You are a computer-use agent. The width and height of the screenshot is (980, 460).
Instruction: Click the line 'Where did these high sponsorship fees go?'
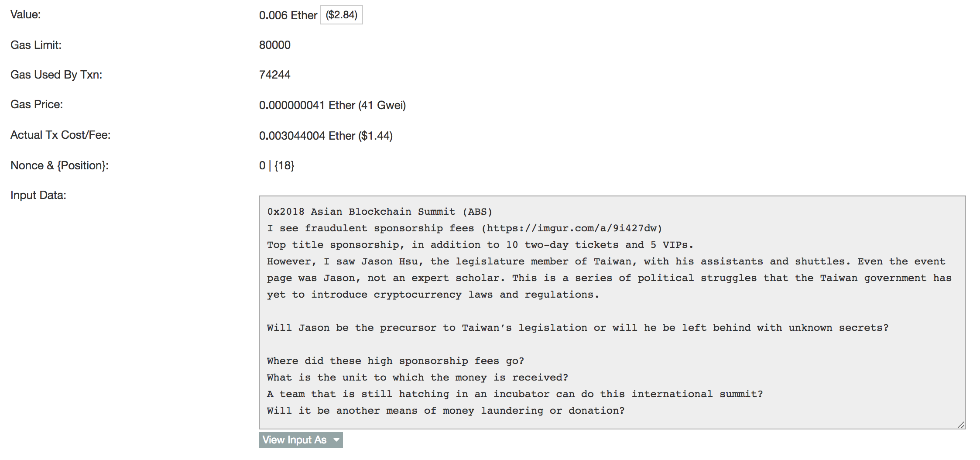395,361
